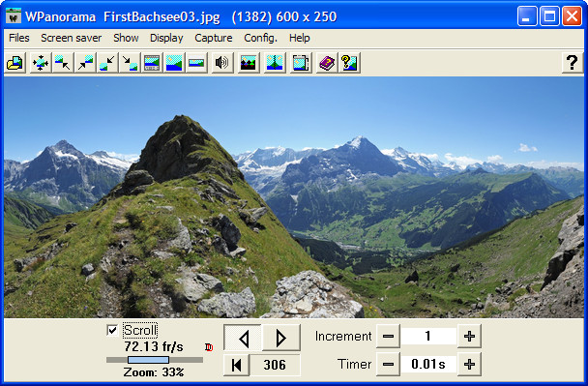Jump to panorama start with rewind button
The height and width of the screenshot is (386, 588).
pyautogui.click(x=236, y=365)
